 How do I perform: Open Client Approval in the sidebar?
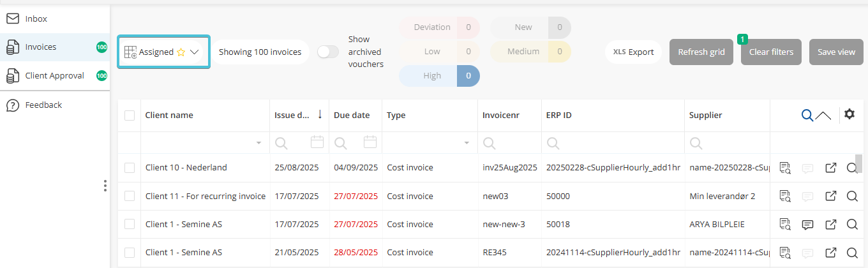tap(54, 76)
